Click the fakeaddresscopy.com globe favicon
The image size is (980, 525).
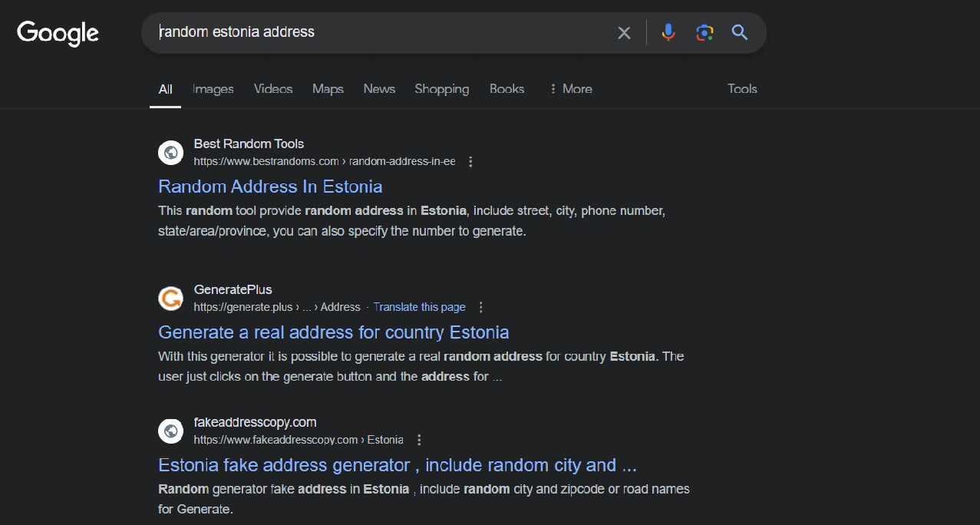pyautogui.click(x=171, y=431)
